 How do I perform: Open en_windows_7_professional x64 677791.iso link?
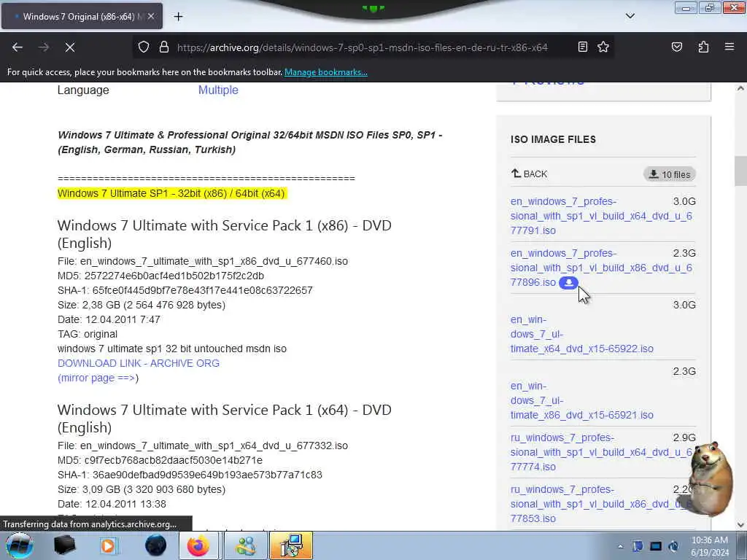tap(601, 216)
